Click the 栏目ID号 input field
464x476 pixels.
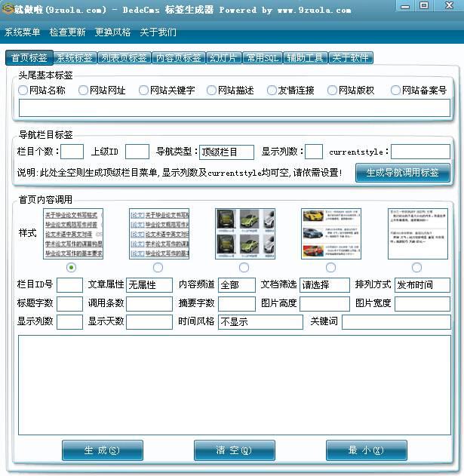pyautogui.click(x=70, y=285)
